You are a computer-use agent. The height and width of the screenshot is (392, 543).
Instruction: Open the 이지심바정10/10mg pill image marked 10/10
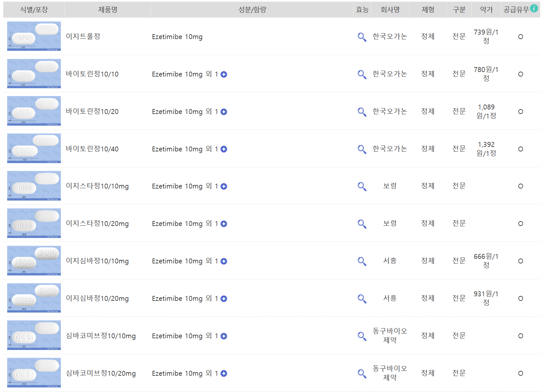tap(34, 260)
